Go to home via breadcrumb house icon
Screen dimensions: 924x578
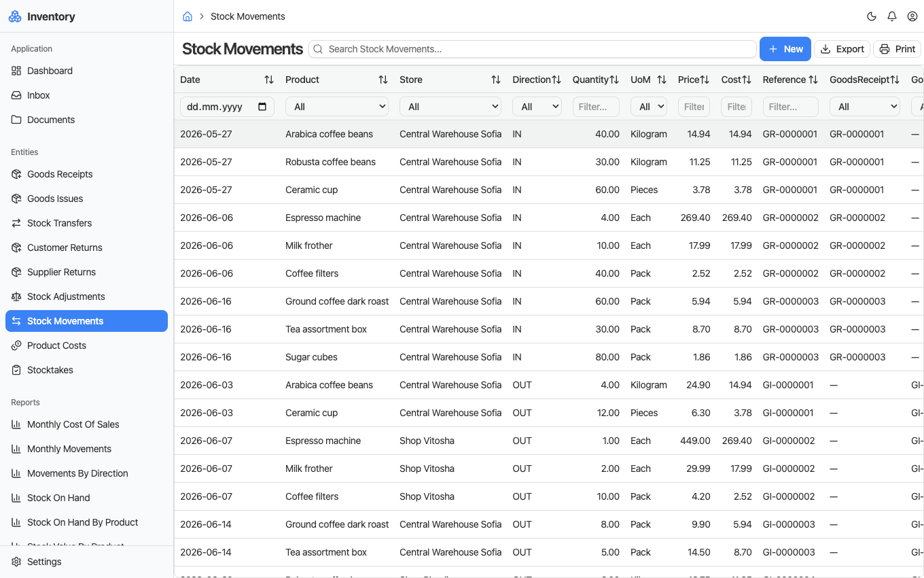pos(188,16)
